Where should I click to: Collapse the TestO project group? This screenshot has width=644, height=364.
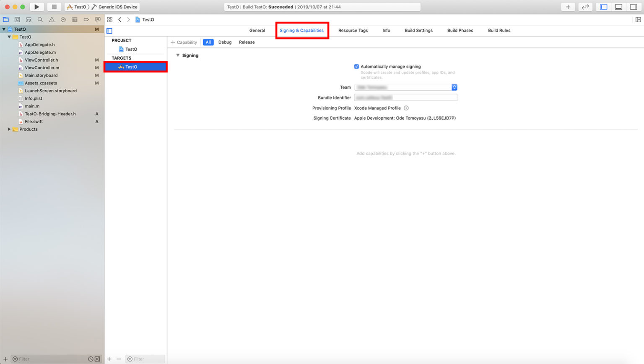[9, 37]
